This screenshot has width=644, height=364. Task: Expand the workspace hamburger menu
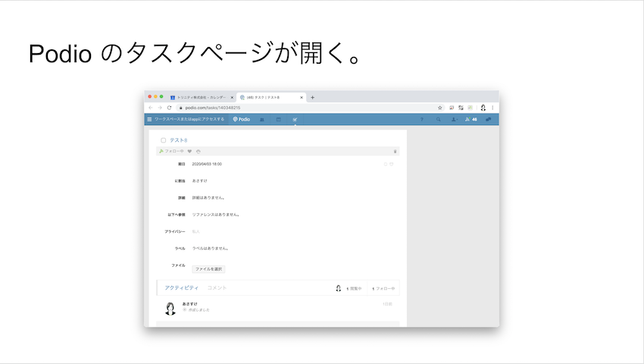coord(149,119)
